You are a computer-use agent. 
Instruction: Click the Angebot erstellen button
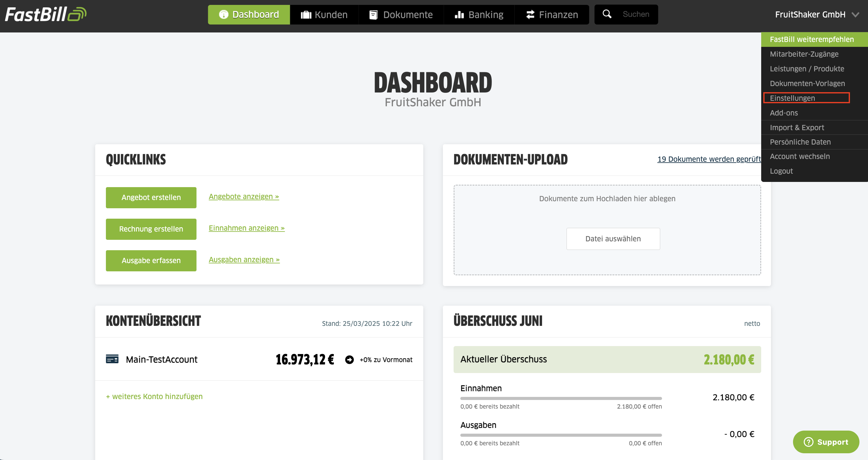[151, 197]
